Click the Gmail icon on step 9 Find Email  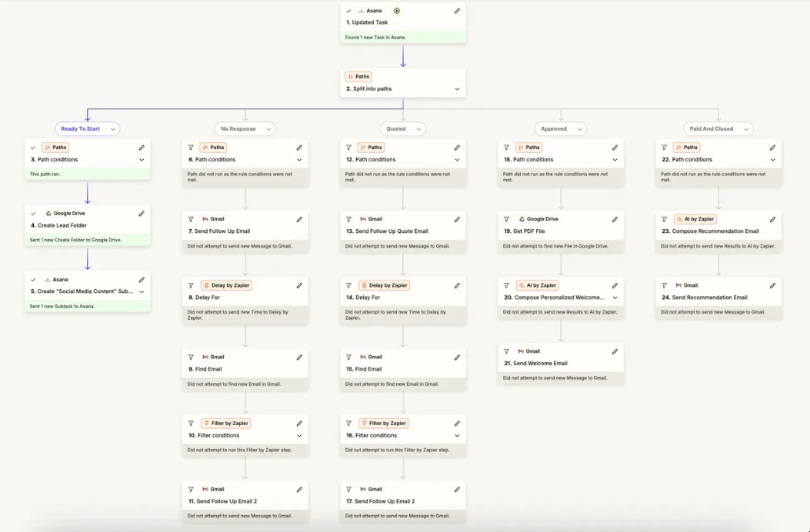tap(205, 357)
